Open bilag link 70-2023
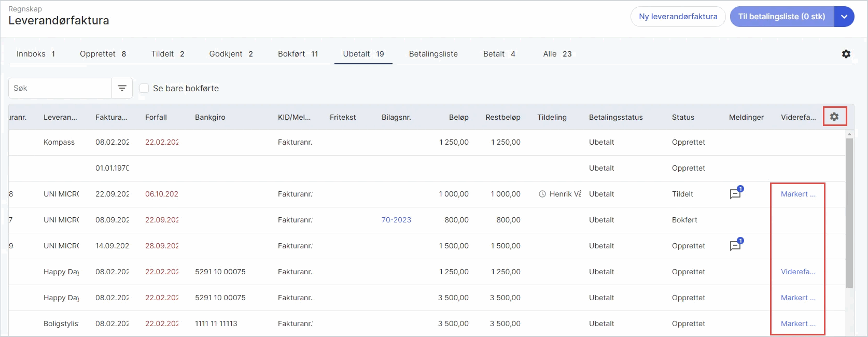The height and width of the screenshot is (337, 868). [x=396, y=220]
